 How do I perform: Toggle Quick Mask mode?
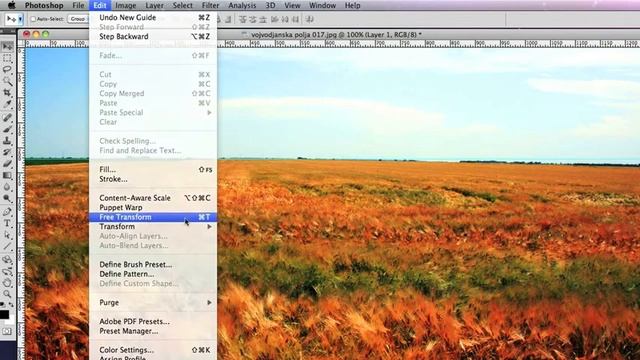[x=7, y=331]
